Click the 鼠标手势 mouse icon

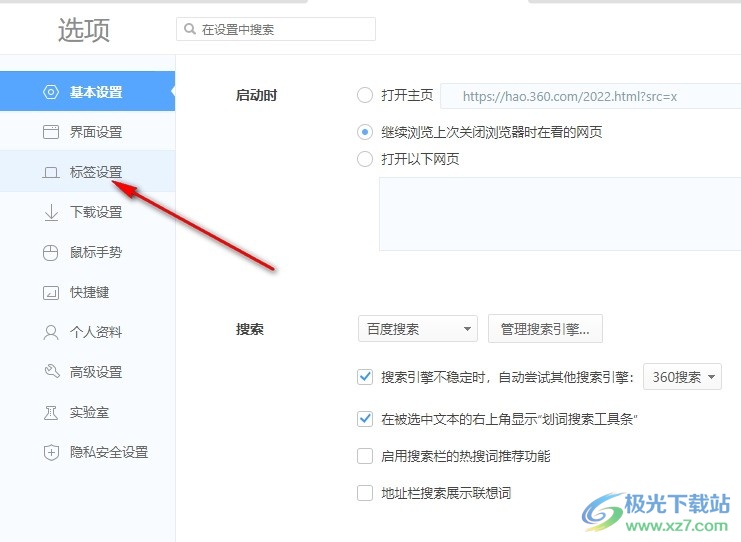(x=51, y=253)
